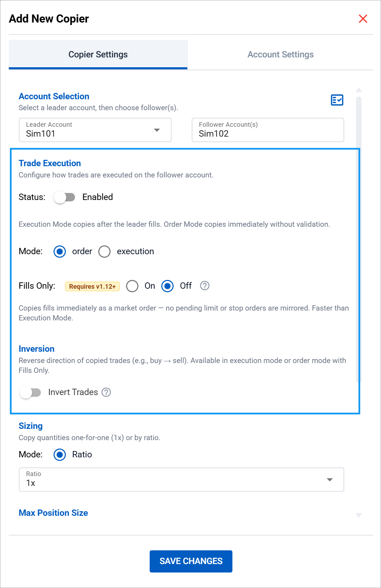Open the Leader Account dropdown
This screenshot has height=588, width=381.
[95, 130]
